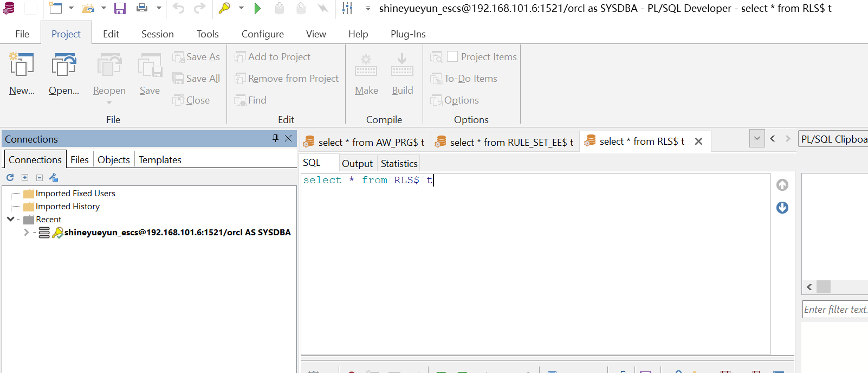
Task: Click the Refresh connections icon
Action: click(x=10, y=177)
